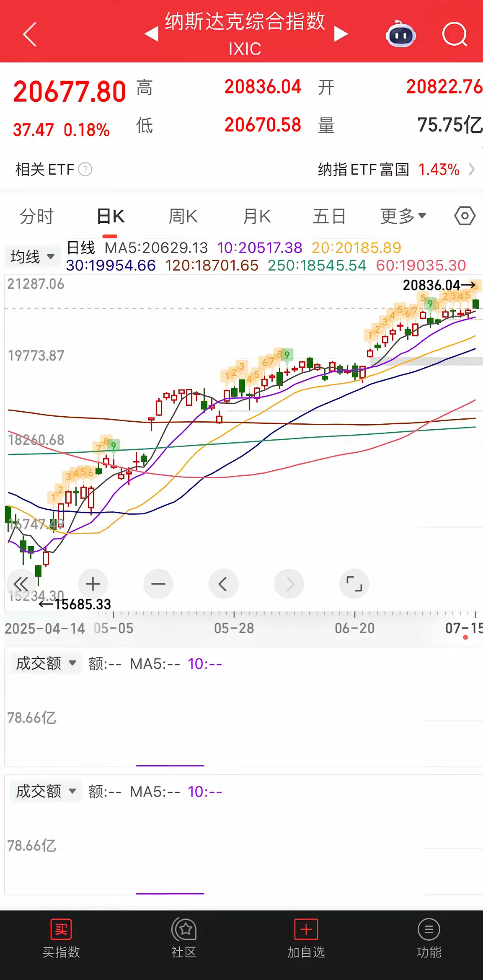Tap the current price 20677.80
Screen dimensions: 483x980
click(70, 92)
